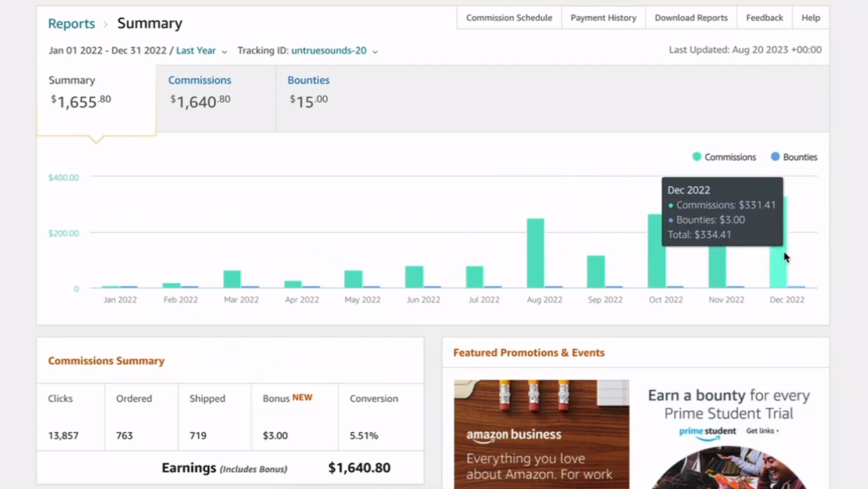Click the Feb 2022 commissions bar
Image resolution: width=868 pixels, height=489 pixels.
[172, 285]
